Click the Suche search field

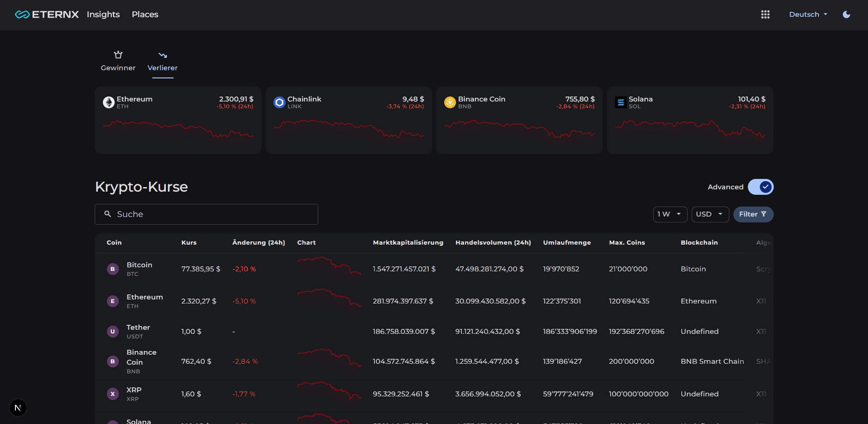[206, 214]
